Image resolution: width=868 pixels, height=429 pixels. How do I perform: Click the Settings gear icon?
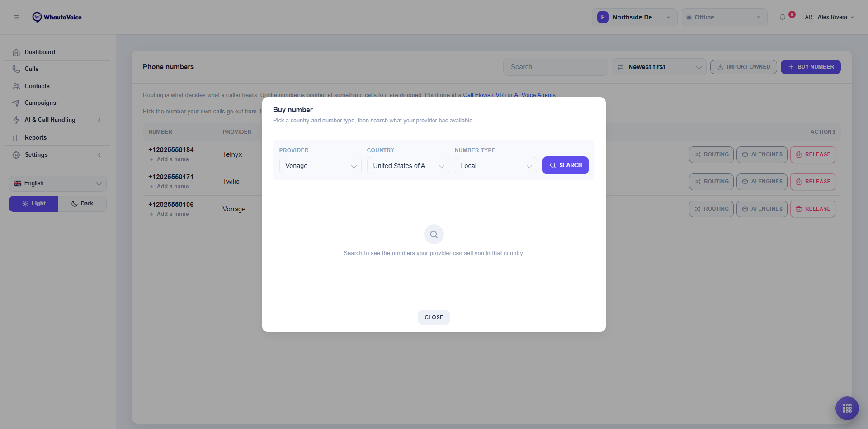click(16, 155)
